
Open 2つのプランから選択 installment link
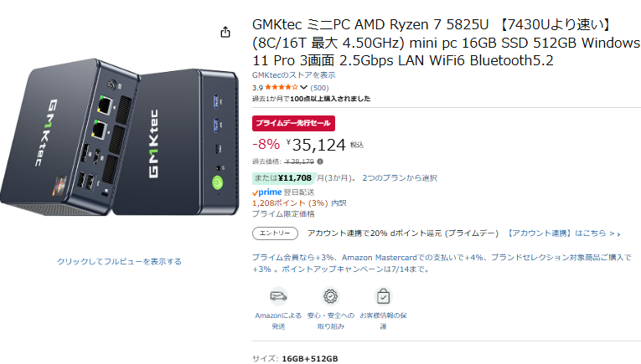(400, 178)
